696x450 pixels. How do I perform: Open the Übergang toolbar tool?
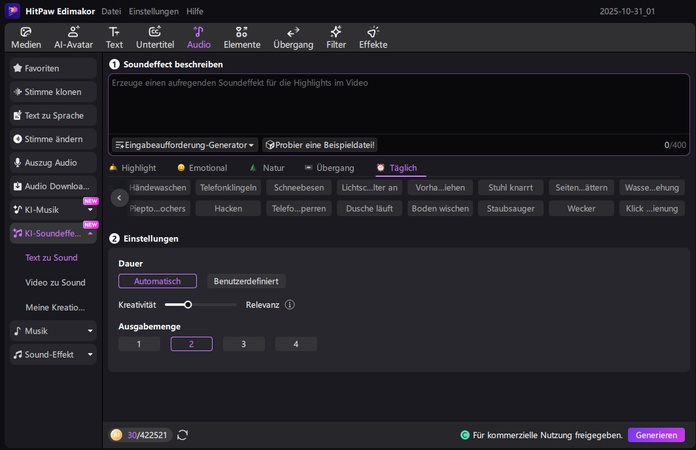(x=293, y=37)
